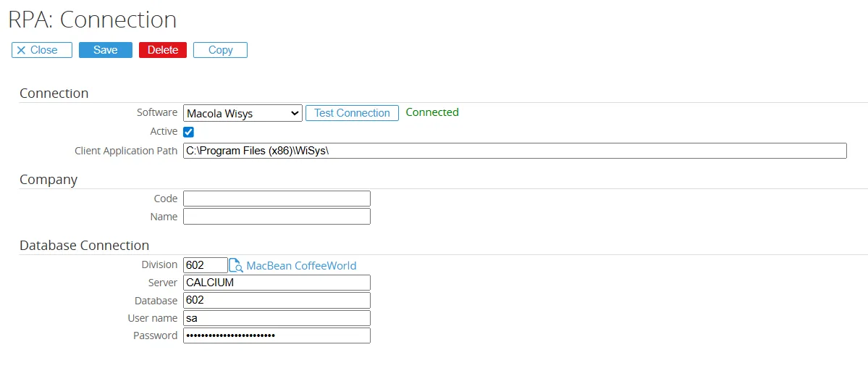Click the Password label

156,335
